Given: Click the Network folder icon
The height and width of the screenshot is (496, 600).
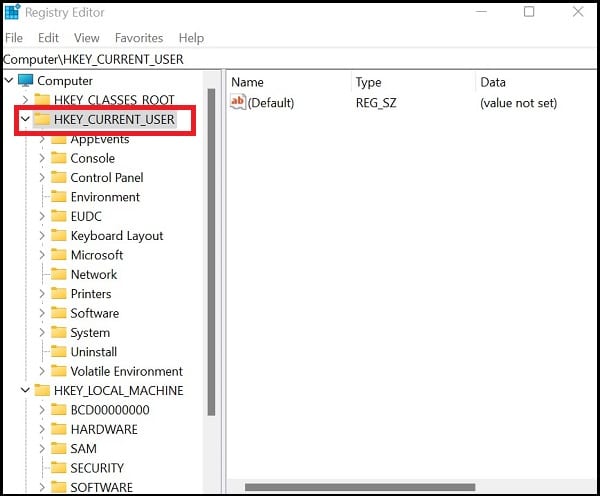Looking at the screenshot, I should 59,274.
